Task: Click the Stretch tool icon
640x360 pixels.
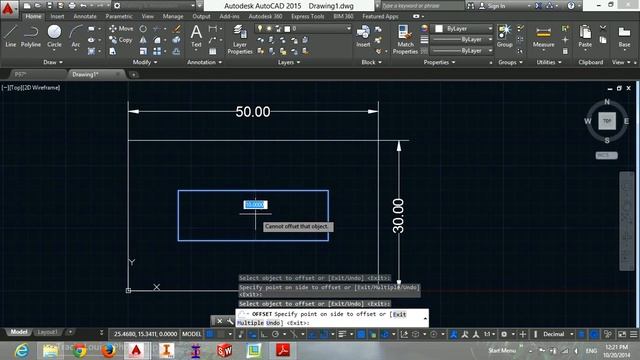Action: tap(113, 51)
